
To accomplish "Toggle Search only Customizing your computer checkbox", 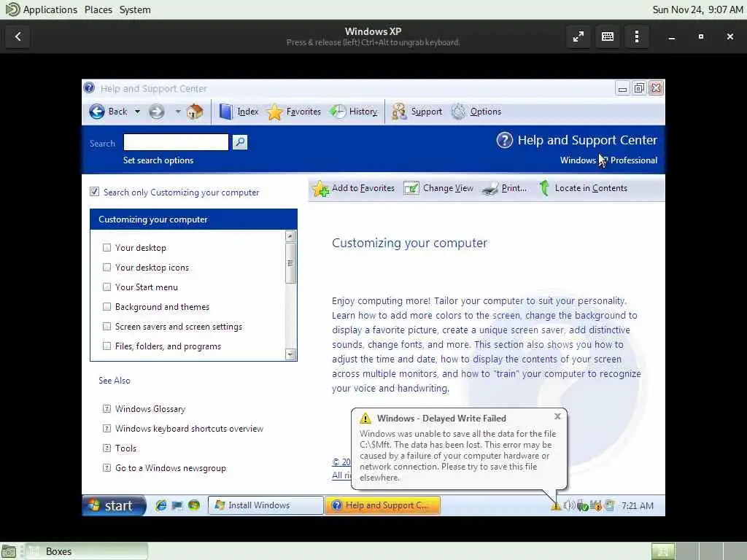I will [x=94, y=192].
